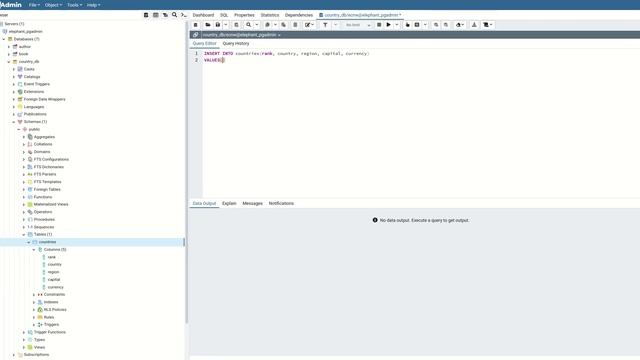Screen dimensions: 640x360
Task: Open the Help menu
Action: (93, 5)
